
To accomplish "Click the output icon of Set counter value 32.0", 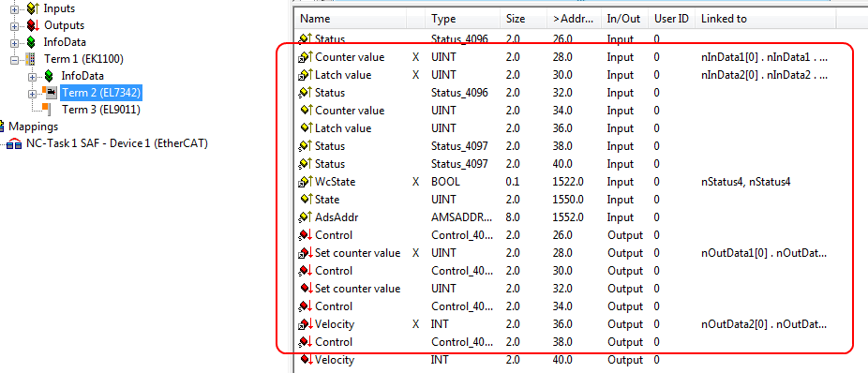I will (x=307, y=289).
